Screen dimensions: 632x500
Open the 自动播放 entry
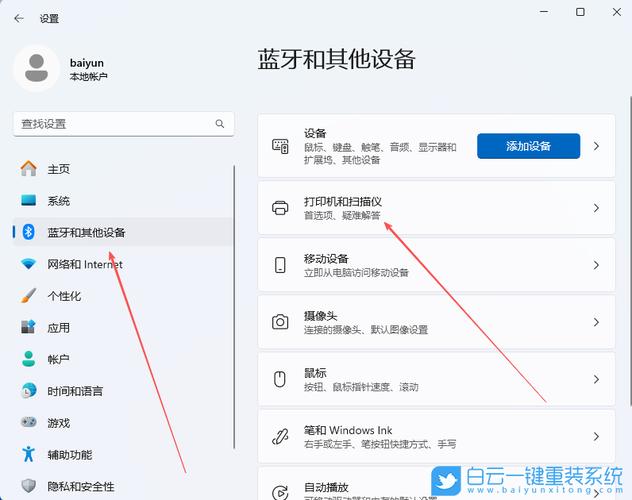coord(437,484)
